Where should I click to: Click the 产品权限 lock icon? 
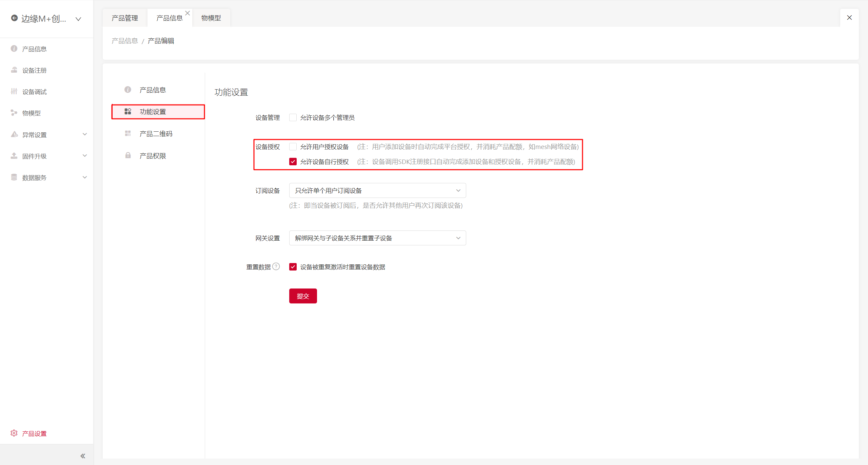point(128,155)
